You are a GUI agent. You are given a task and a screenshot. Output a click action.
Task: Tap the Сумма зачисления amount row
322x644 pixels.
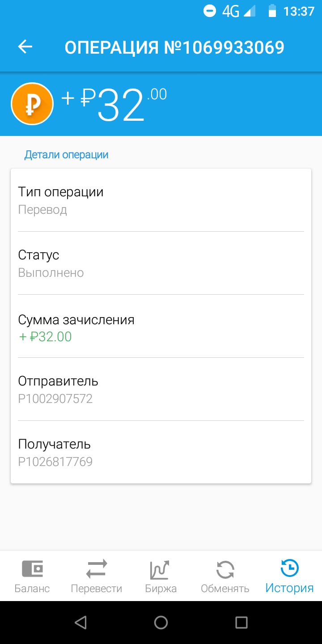(x=161, y=327)
